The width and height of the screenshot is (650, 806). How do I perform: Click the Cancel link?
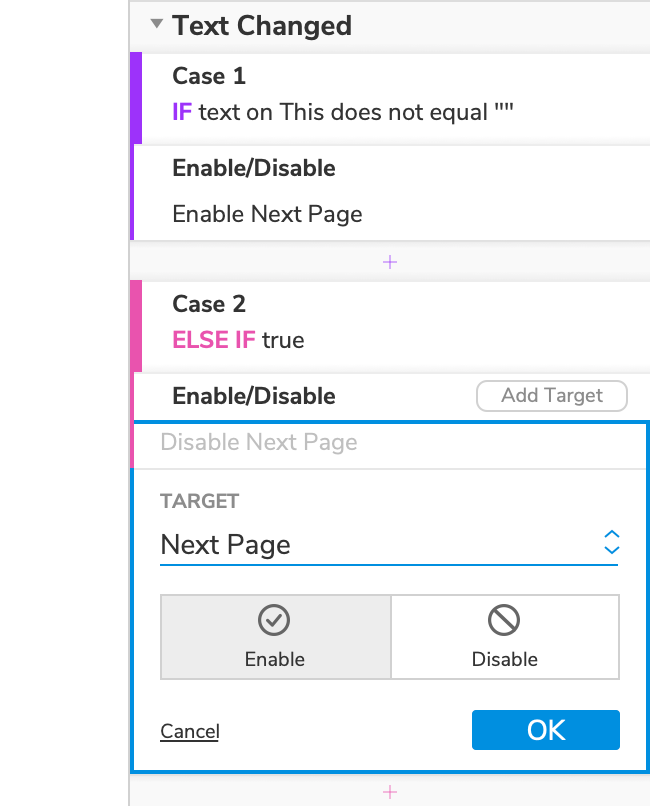(x=190, y=731)
